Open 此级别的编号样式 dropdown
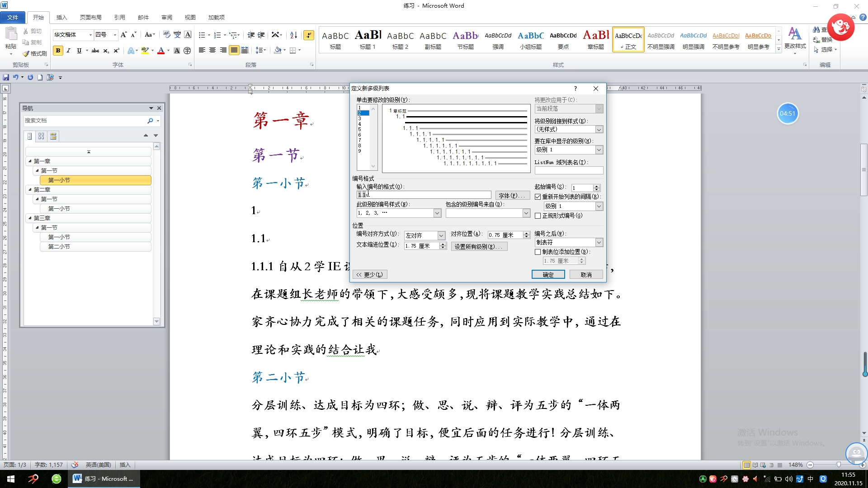 436,213
